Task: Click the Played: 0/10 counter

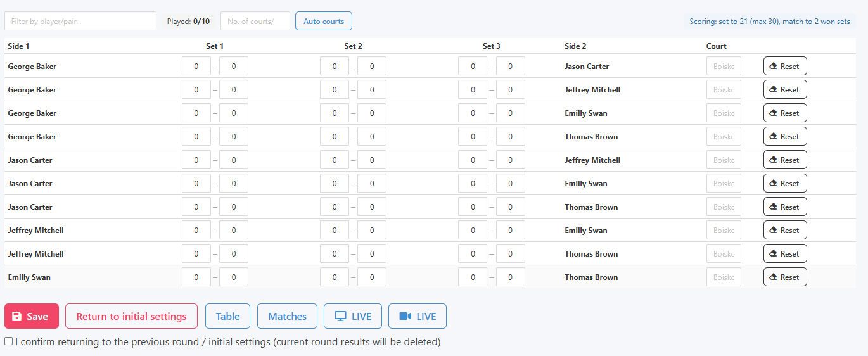Action: pos(188,21)
